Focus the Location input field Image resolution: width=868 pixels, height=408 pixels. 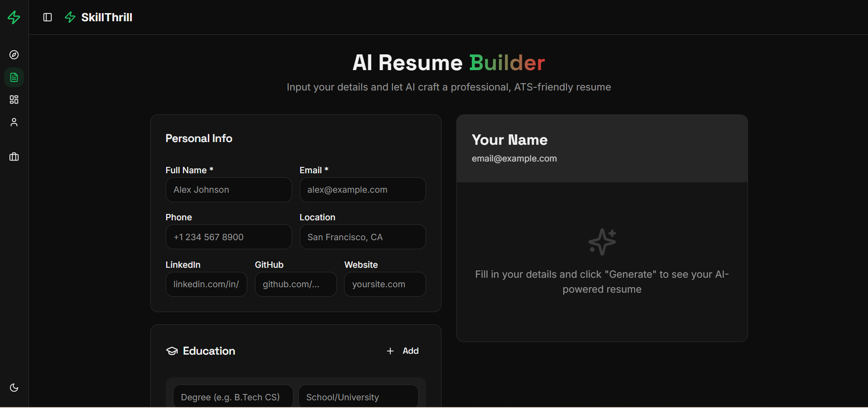tap(363, 237)
